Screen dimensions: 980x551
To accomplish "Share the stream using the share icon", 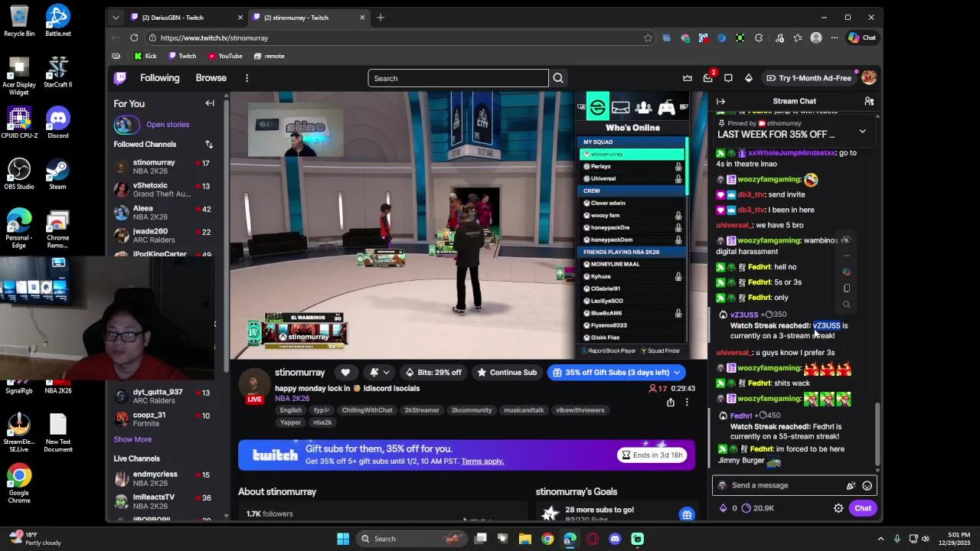I will tap(671, 403).
